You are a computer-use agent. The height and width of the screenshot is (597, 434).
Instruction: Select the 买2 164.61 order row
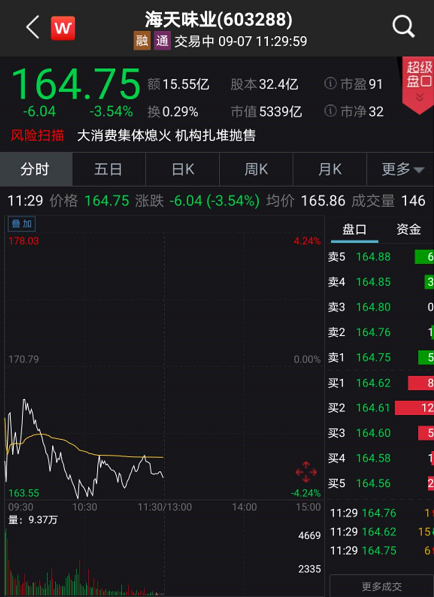click(x=381, y=408)
